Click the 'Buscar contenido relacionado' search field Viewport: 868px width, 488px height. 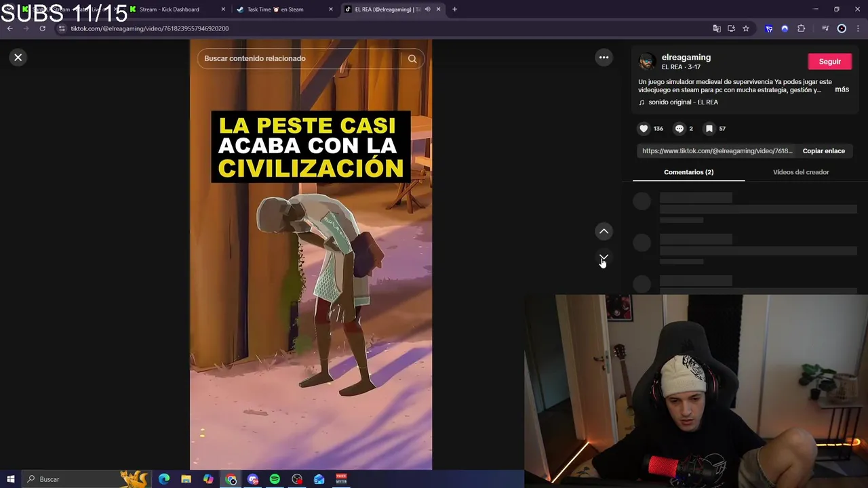[x=301, y=59]
